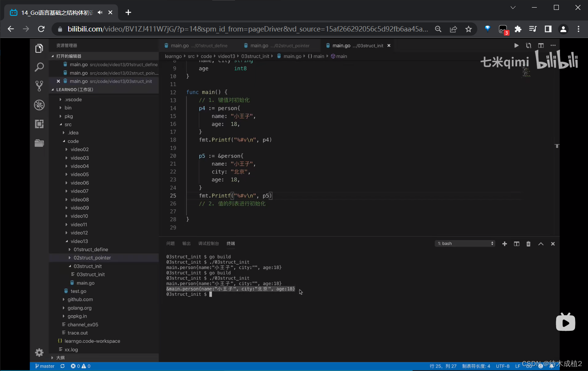
Task: Click the open changes icon in the editor toolbar
Action: (x=528, y=46)
